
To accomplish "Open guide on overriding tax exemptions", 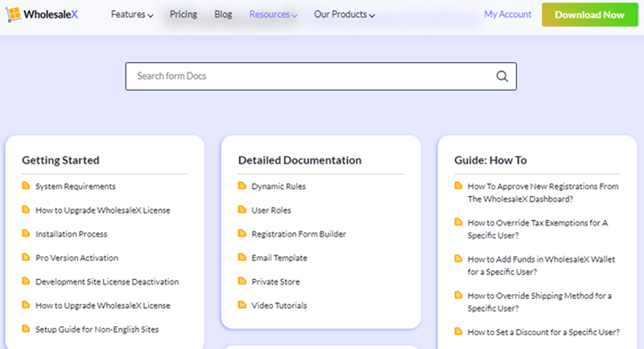I will pyautogui.click(x=538, y=229).
